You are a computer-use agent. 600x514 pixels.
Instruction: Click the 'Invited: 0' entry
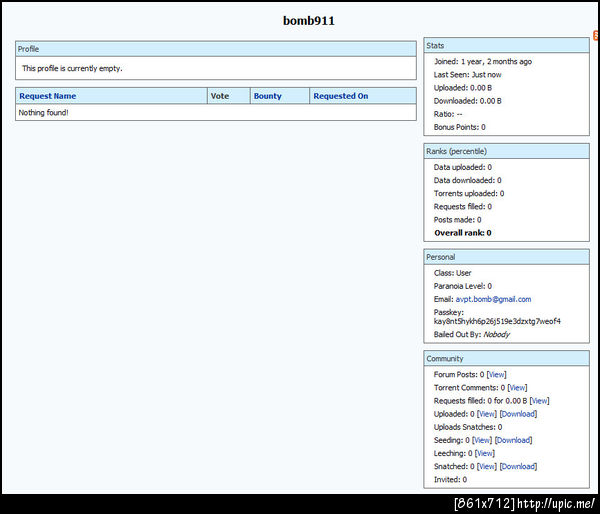coord(450,479)
